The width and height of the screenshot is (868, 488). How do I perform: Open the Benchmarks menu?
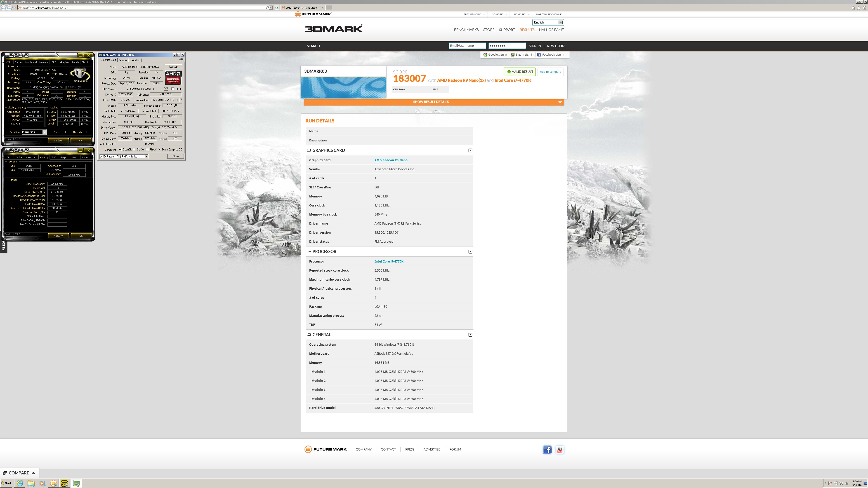pyautogui.click(x=466, y=30)
